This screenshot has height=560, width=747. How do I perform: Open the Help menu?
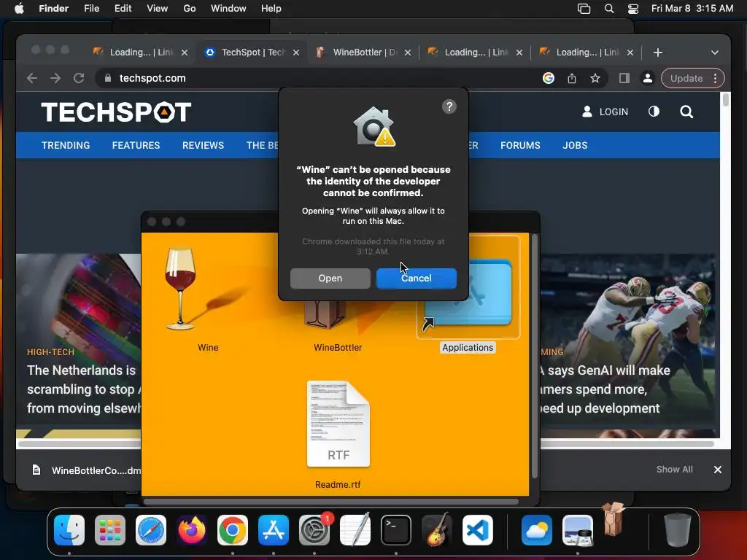coord(271,9)
